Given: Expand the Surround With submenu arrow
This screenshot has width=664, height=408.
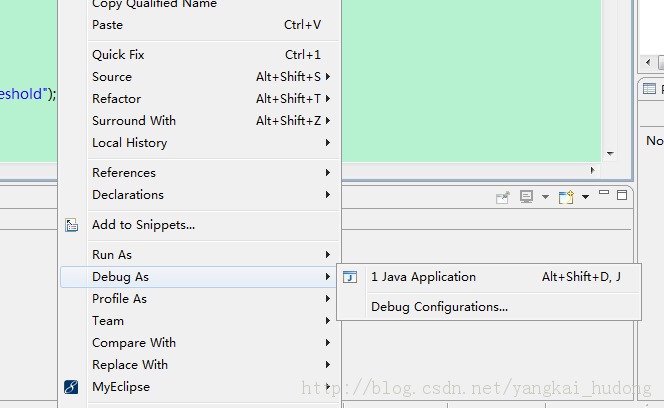Looking at the screenshot, I should (x=328, y=121).
